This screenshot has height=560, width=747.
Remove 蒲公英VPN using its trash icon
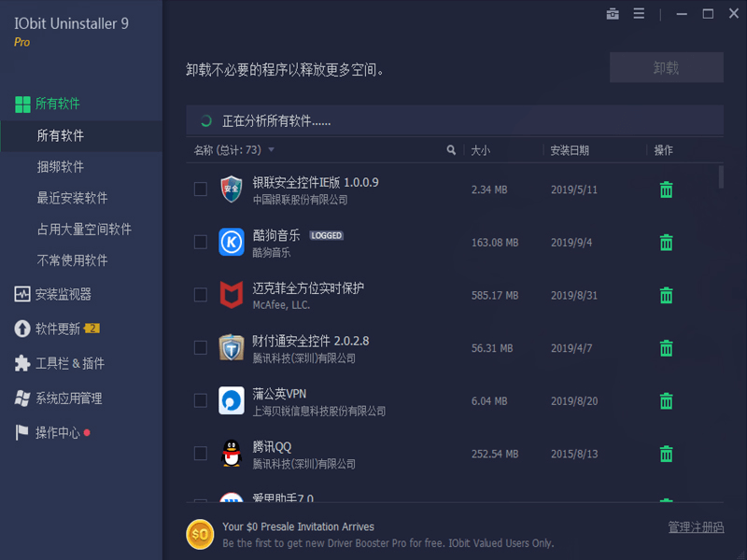tap(666, 401)
